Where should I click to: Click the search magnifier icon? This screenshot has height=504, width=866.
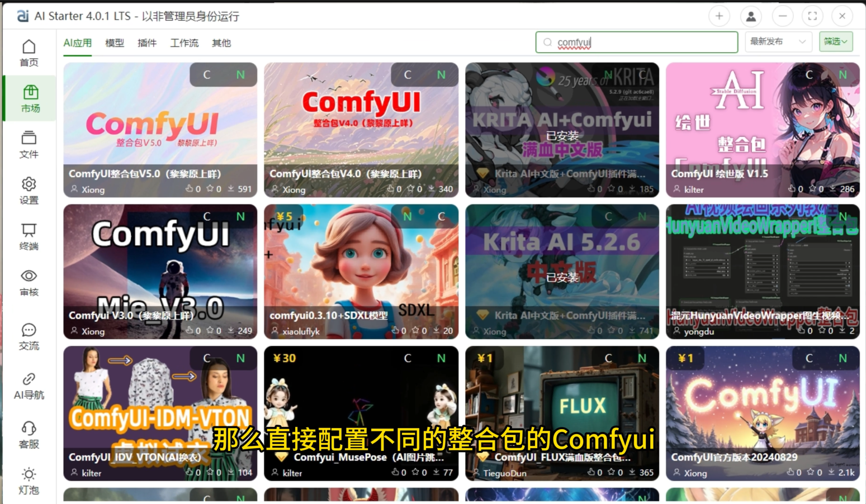pos(547,42)
